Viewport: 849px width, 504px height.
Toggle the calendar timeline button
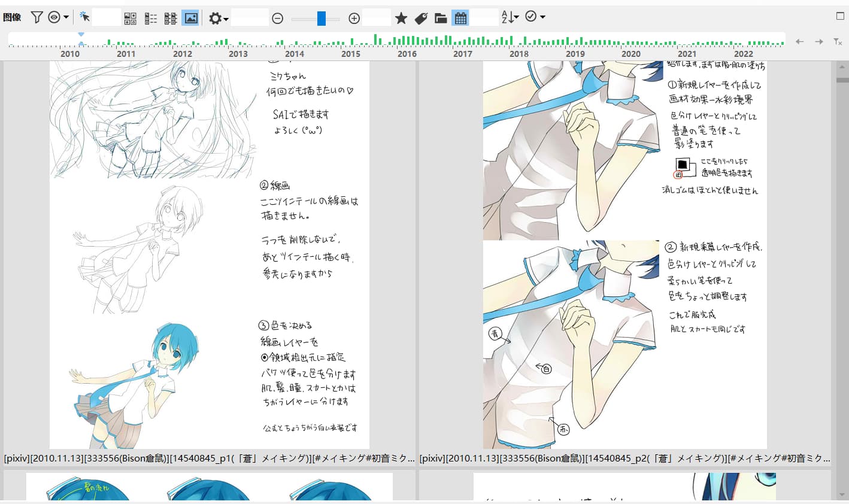[460, 19]
